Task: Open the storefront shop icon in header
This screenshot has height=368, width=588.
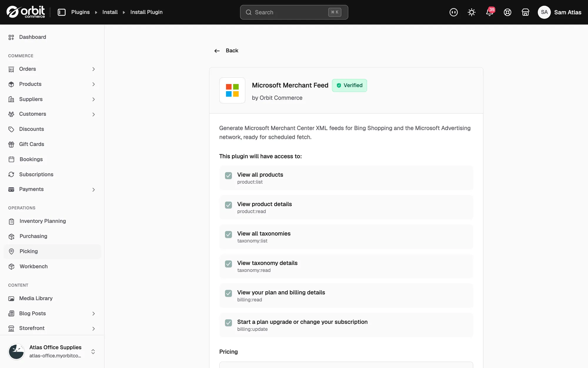Action: coord(525,12)
